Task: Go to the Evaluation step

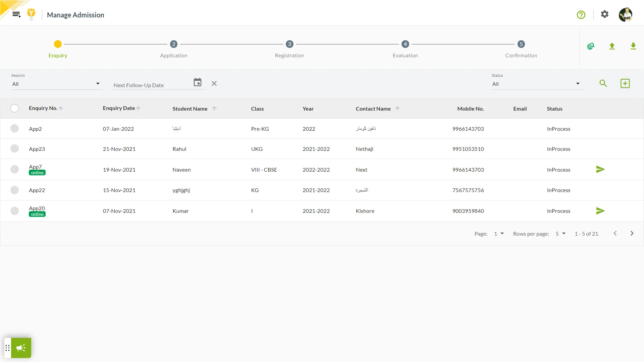Action: tap(405, 49)
